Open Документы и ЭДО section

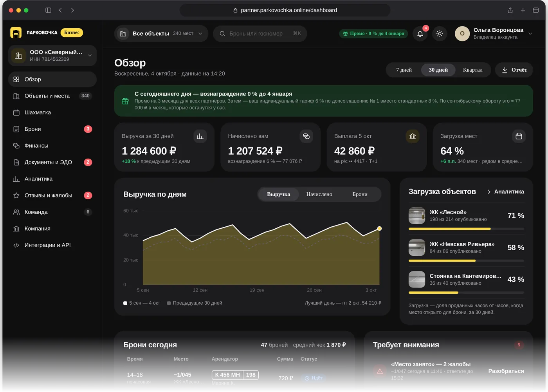(x=52, y=162)
